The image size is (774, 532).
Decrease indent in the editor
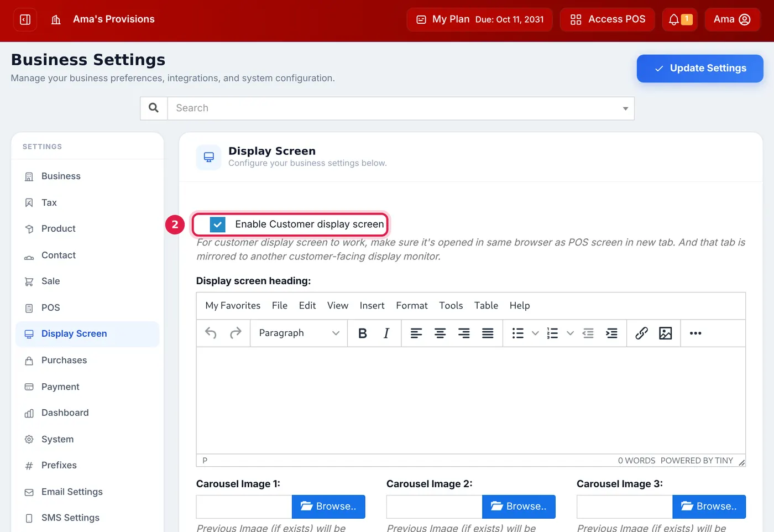[x=588, y=333]
